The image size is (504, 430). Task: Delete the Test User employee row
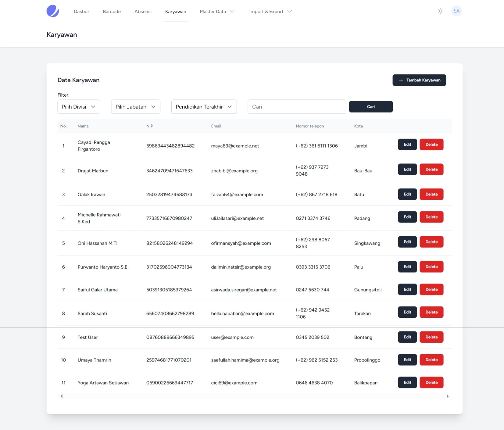tap(431, 337)
